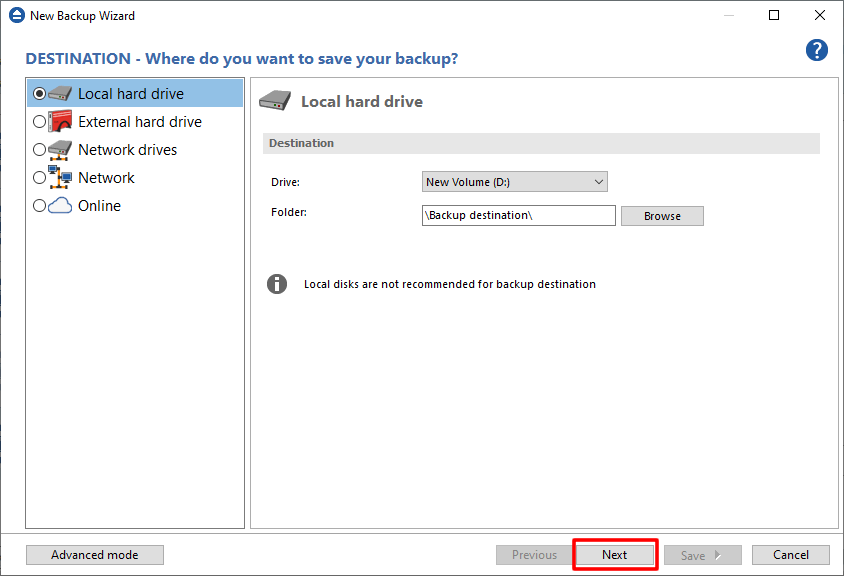Click the blue help question mark icon
This screenshot has width=844, height=576.
[x=817, y=51]
